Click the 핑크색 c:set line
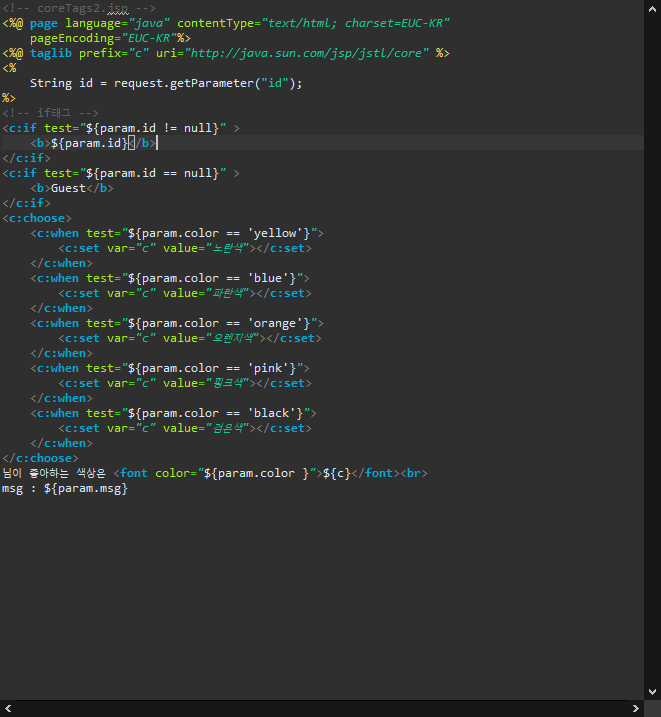The width and height of the screenshot is (661, 717). coord(185,383)
